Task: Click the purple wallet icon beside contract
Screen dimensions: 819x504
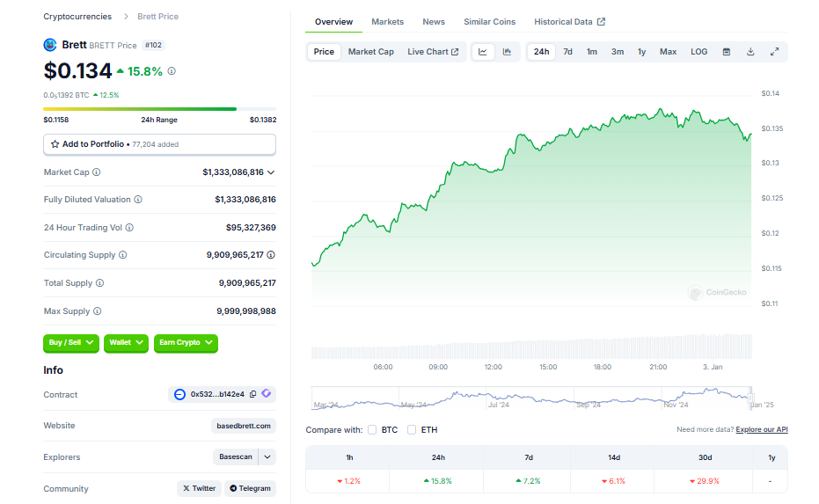Action: [267, 393]
